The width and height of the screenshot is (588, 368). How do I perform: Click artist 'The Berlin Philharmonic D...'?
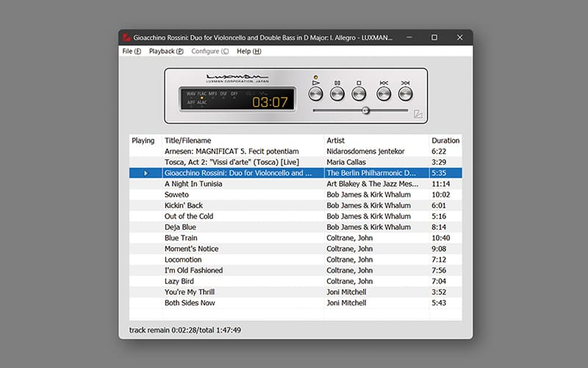[371, 173]
